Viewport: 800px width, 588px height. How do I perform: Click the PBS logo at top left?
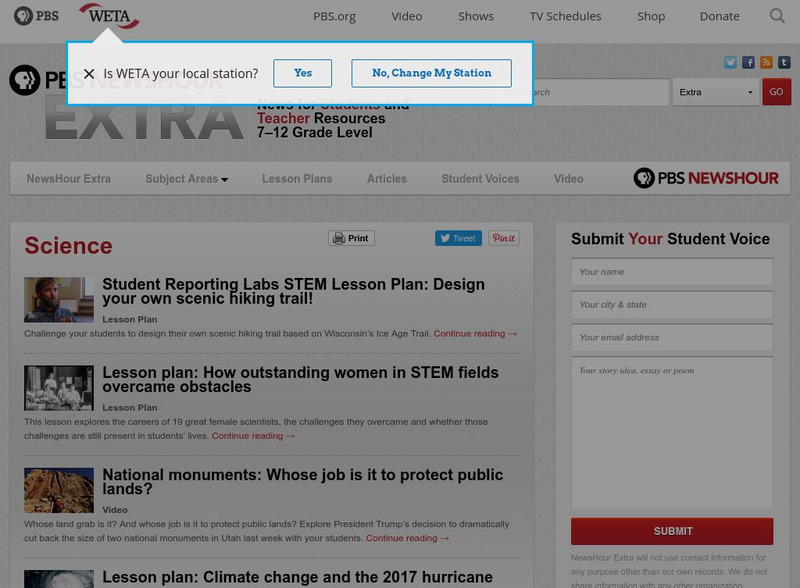(x=36, y=16)
